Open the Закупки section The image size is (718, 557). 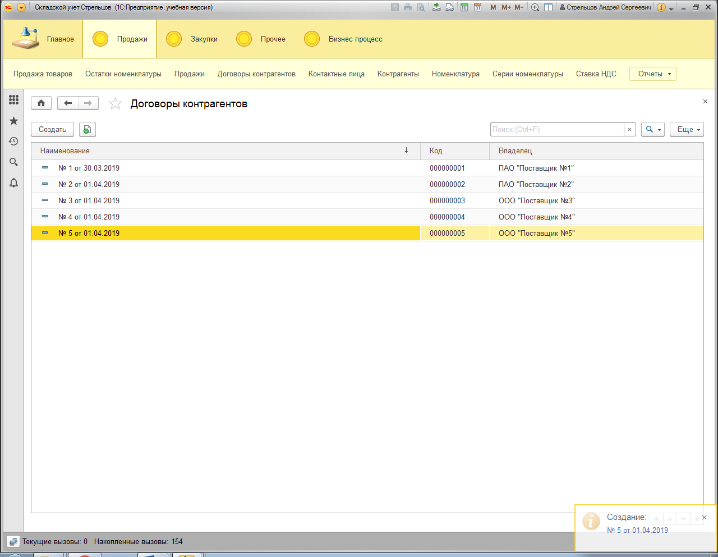click(x=191, y=39)
